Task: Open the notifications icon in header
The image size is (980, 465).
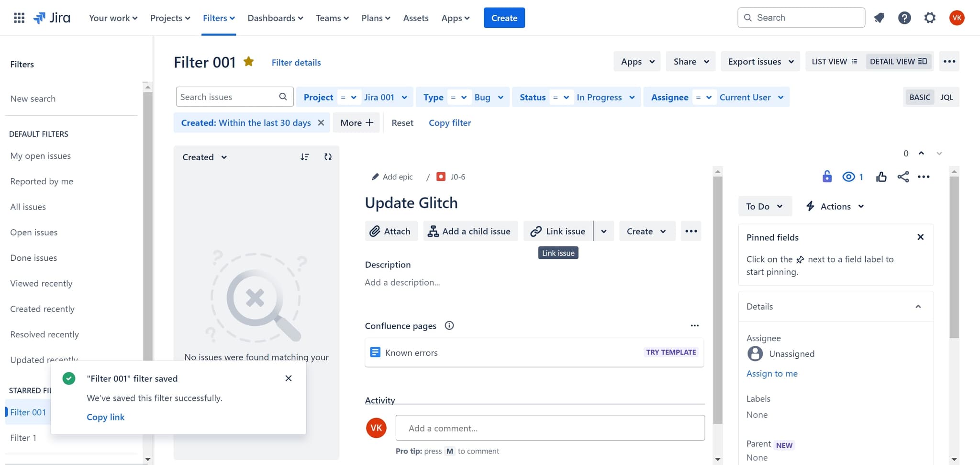Action: click(879, 18)
